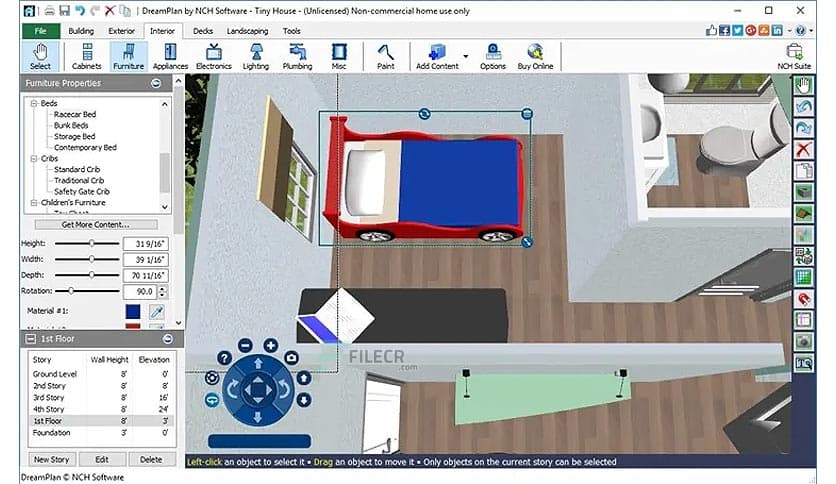Click Get More Content button
836x484 pixels.
(95, 224)
